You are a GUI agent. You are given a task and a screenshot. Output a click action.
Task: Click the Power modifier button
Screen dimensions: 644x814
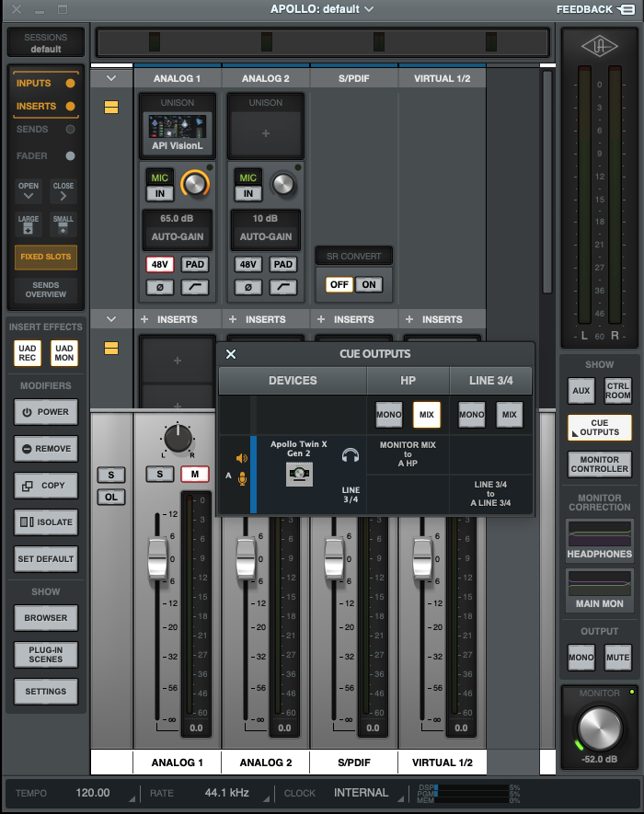46,412
